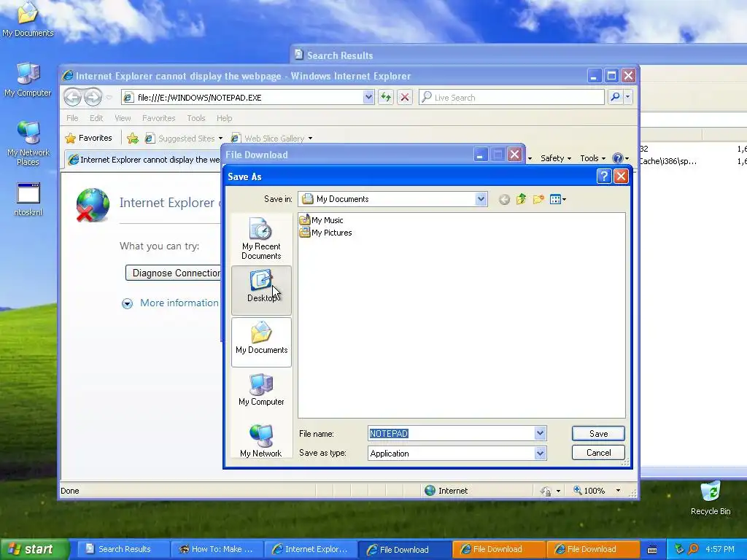
Task: Expand the File name dropdown arrow
Action: pos(540,433)
